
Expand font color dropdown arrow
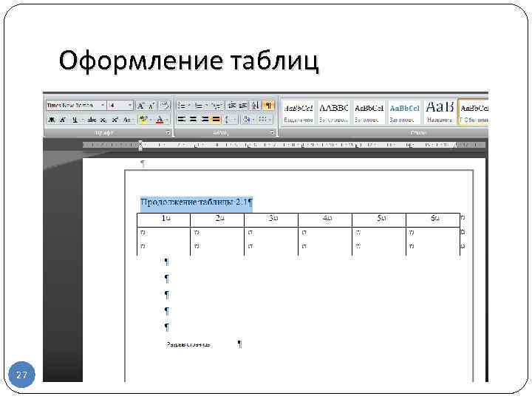pyautogui.click(x=167, y=120)
